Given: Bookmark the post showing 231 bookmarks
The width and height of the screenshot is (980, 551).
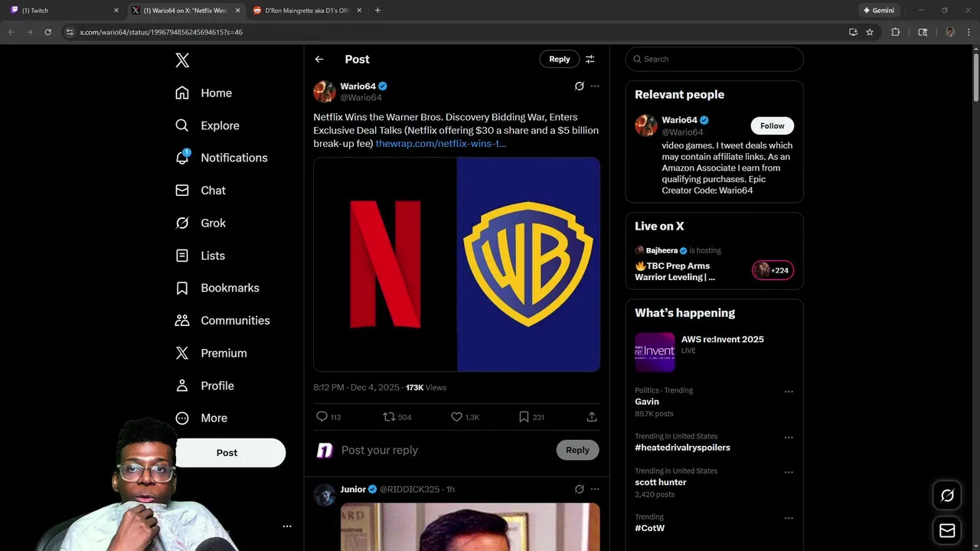Looking at the screenshot, I should click(531, 417).
